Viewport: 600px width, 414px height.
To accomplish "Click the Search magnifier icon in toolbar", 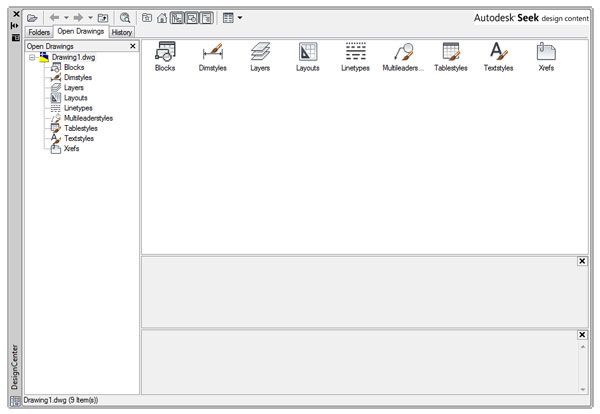I will pyautogui.click(x=125, y=18).
